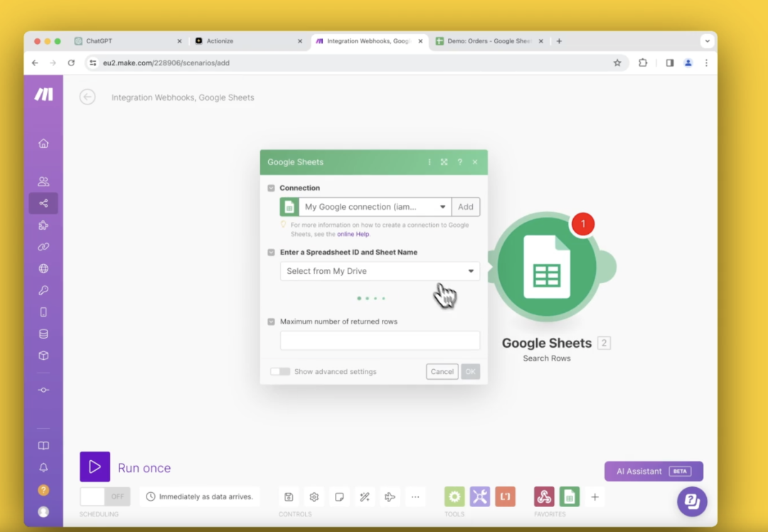Image resolution: width=768 pixels, height=532 pixels.
Task: Open a new browser tab
Action: 559,41
